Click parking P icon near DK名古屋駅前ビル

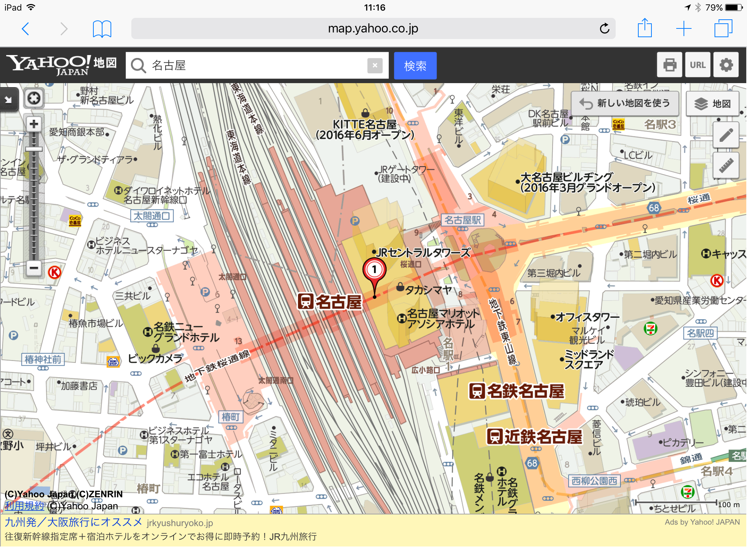coord(565,139)
